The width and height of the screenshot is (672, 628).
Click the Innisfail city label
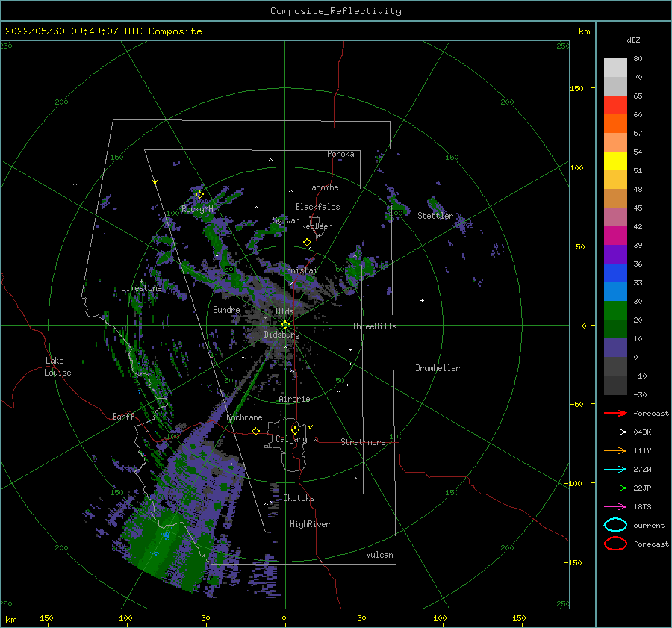pyautogui.click(x=302, y=270)
